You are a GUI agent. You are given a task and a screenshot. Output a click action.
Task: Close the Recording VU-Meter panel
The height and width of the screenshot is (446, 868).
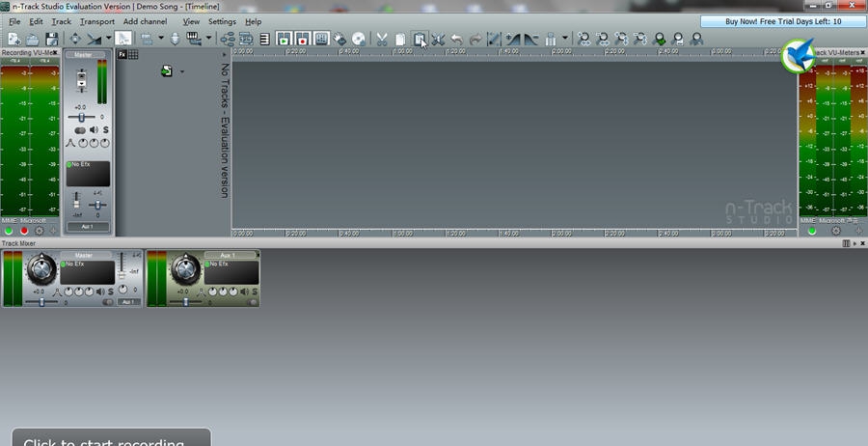[x=55, y=53]
